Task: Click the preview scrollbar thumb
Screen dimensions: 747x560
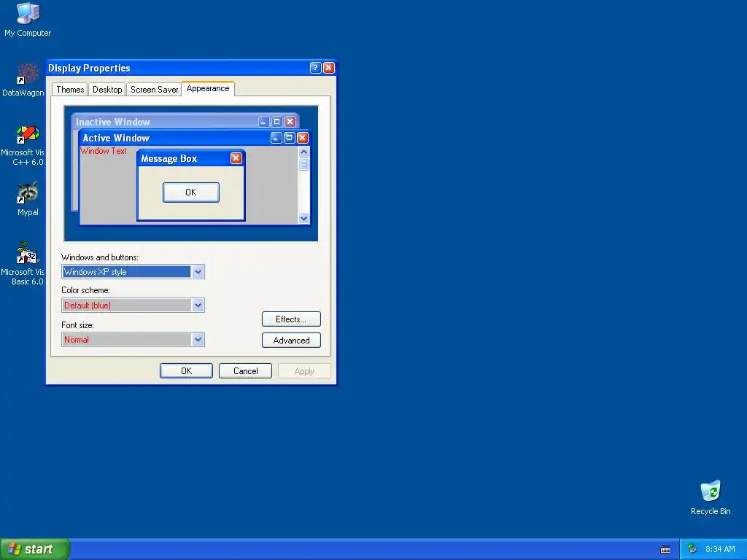Action: [303, 164]
